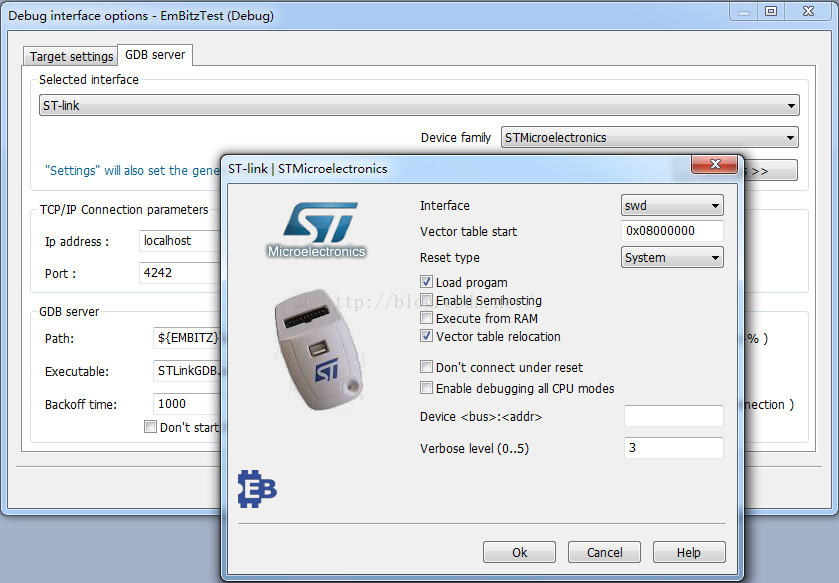The image size is (839, 583).
Task: Switch to the Target settings tab
Action: click(71, 56)
